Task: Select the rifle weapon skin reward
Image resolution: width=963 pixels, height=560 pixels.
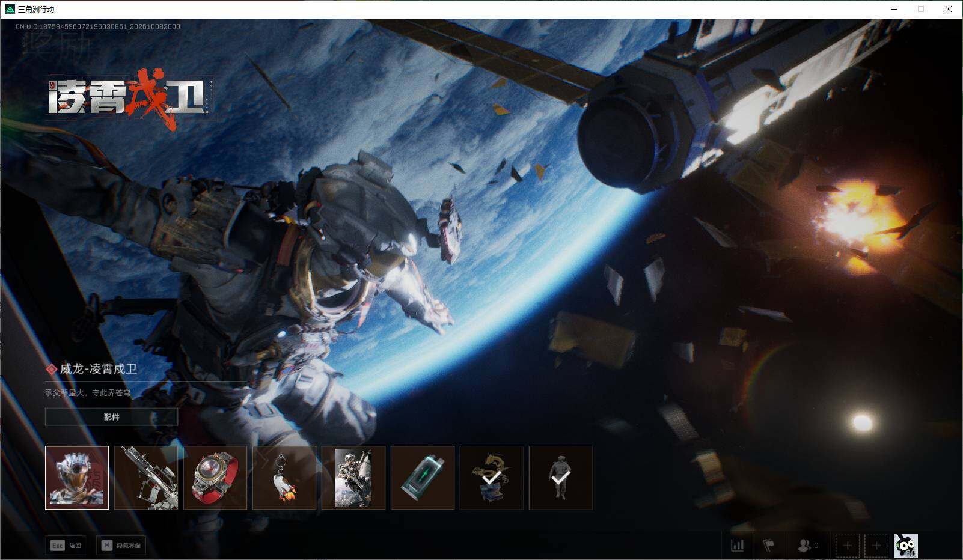Action: [146, 478]
